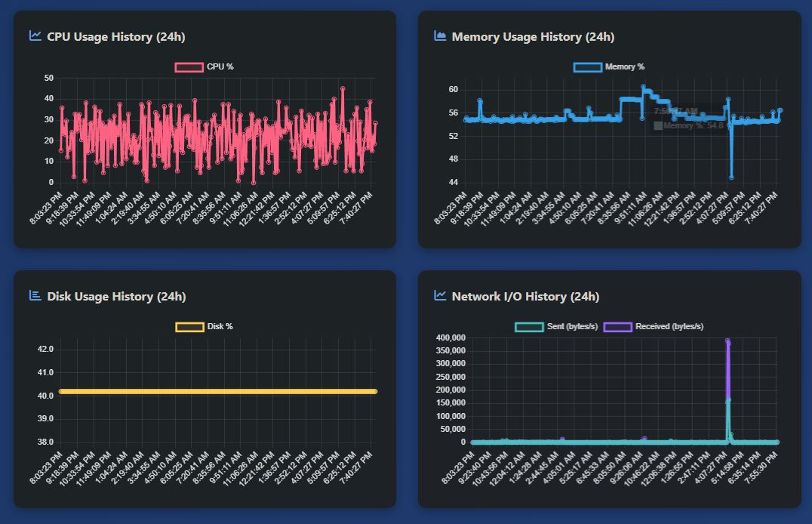The height and width of the screenshot is (524, 812).
Task: Click the Memory dip data point at 44
Action: point(731,177)
